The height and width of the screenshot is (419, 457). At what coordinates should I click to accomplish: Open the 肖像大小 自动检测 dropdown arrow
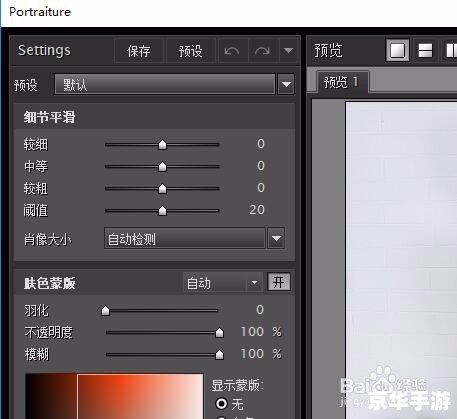click(276, 238)
